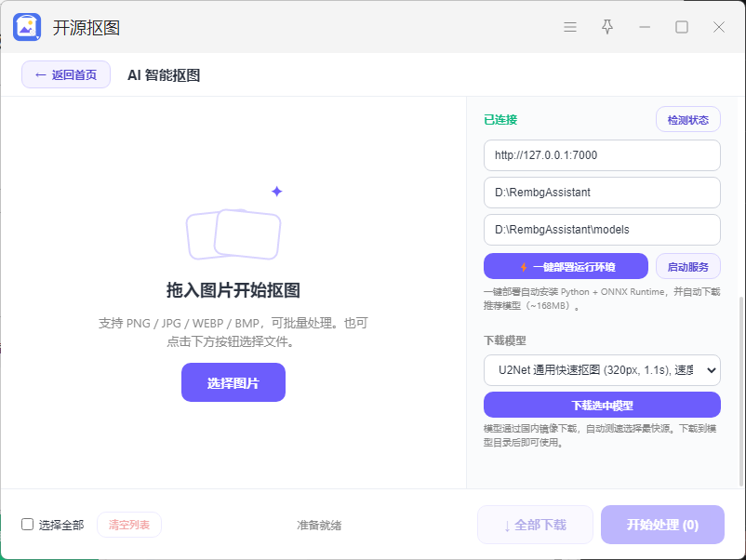The image size is (746, 560).
Task: Click the 清空列表 button
Action: (x=129, y=525)
